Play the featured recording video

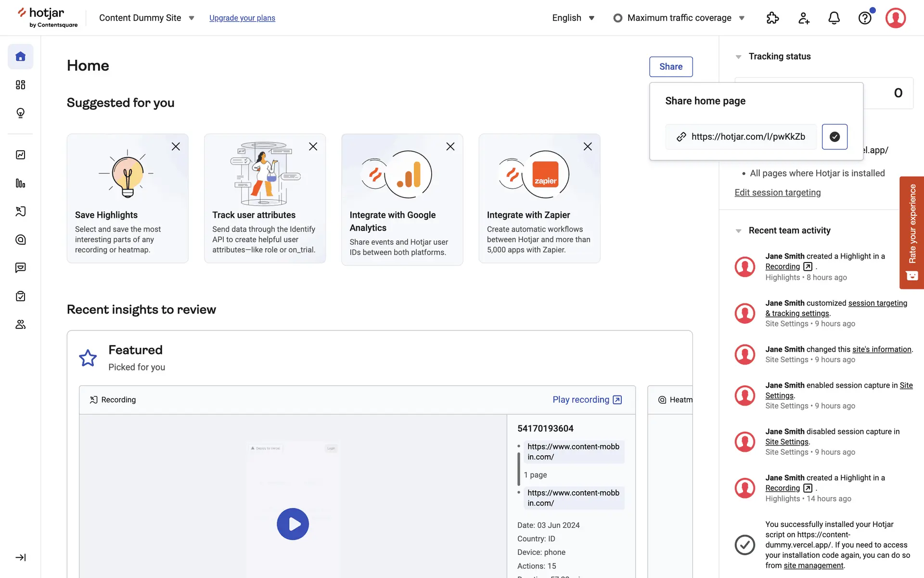point(293,524)
